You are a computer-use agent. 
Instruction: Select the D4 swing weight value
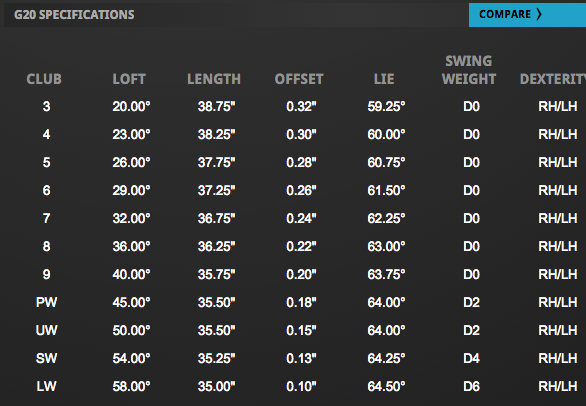tap(471, 358)
